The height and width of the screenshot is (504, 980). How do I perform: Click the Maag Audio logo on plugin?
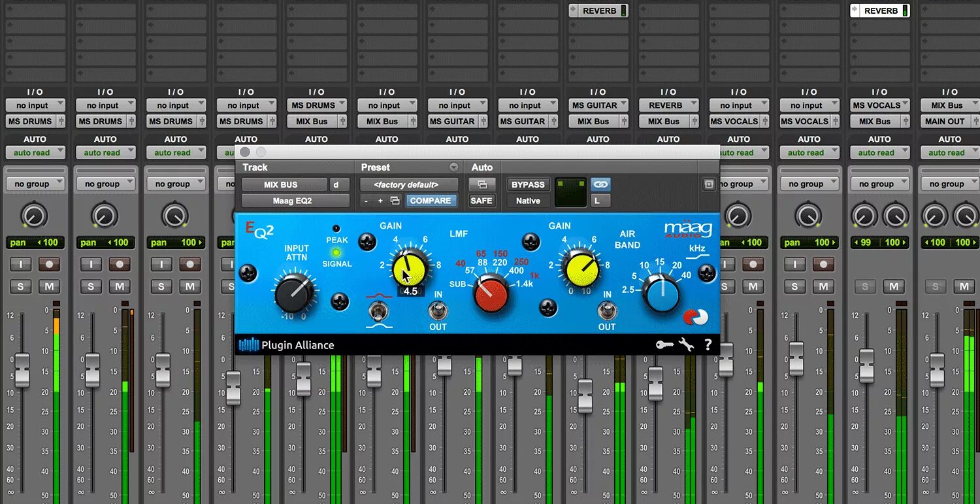tap(688, 230)
